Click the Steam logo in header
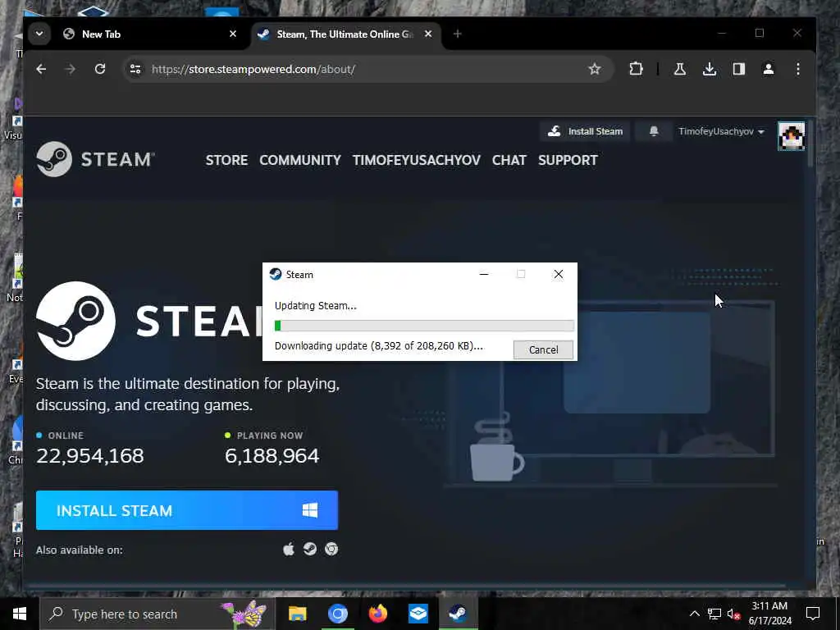The height and width of the screenshot is (630, 840). click(x=95, y=159)
